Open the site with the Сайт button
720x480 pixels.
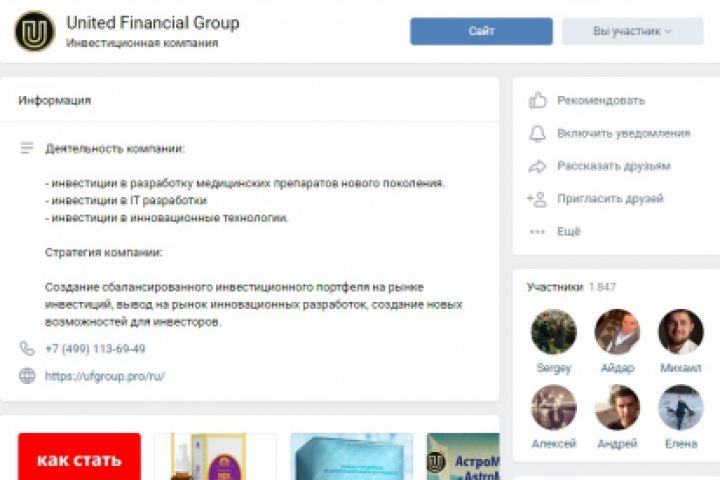point(481,31)
